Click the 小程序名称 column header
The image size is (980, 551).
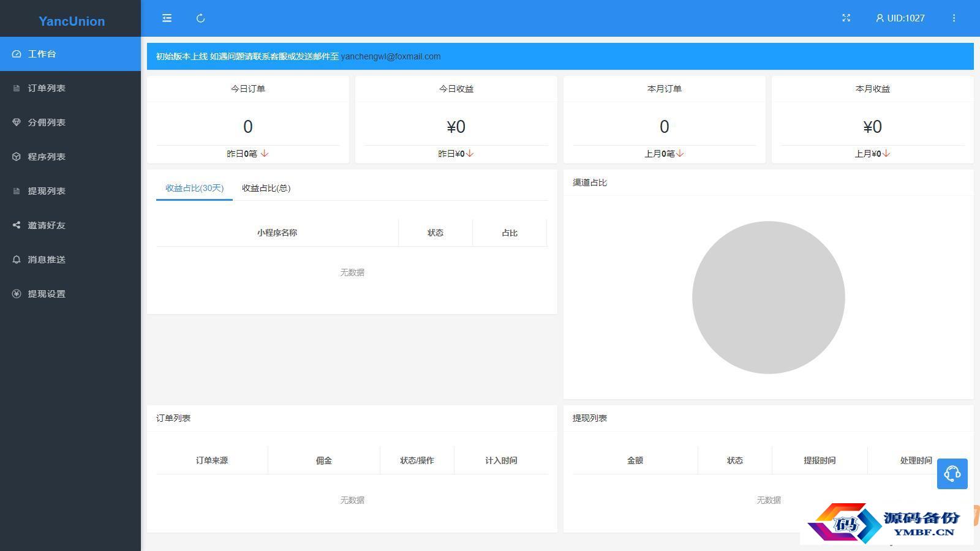pyautogui.click(x=277, y=233)
